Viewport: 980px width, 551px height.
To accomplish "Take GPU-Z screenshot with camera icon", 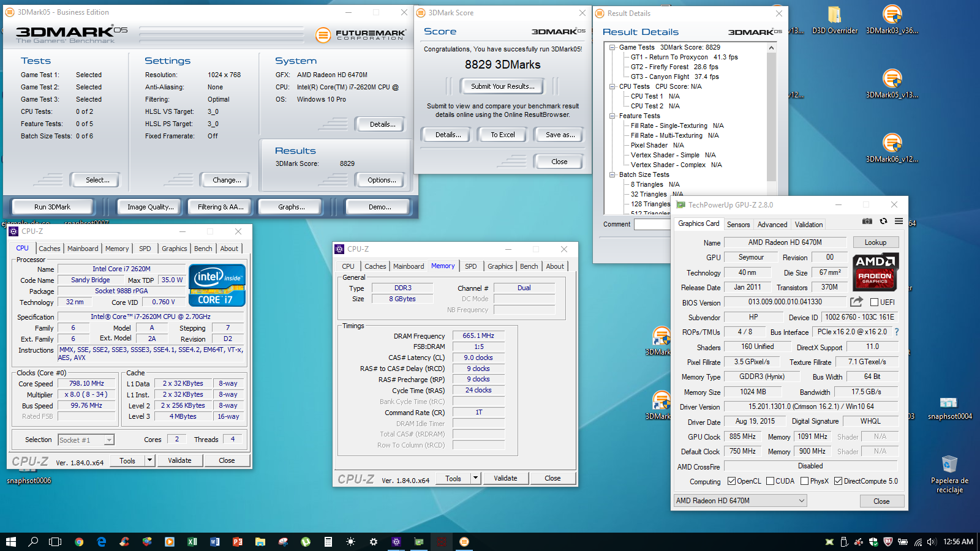I will [867, 221].
